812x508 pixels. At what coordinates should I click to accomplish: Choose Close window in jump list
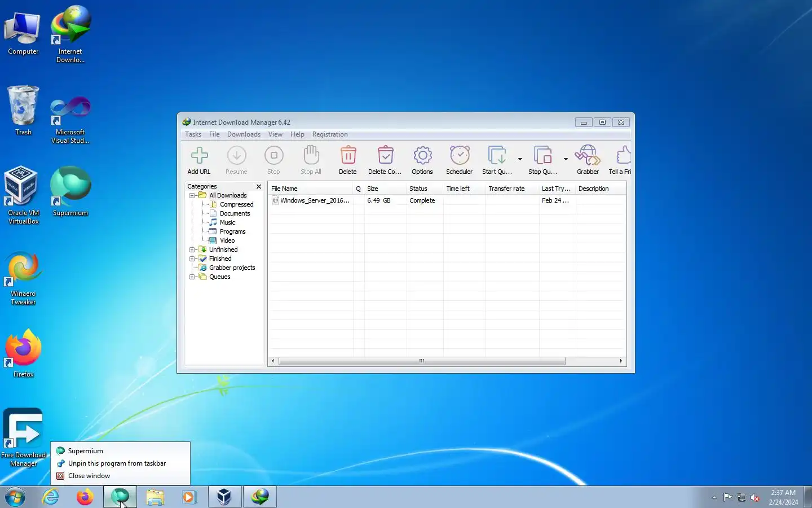point(120,476)
